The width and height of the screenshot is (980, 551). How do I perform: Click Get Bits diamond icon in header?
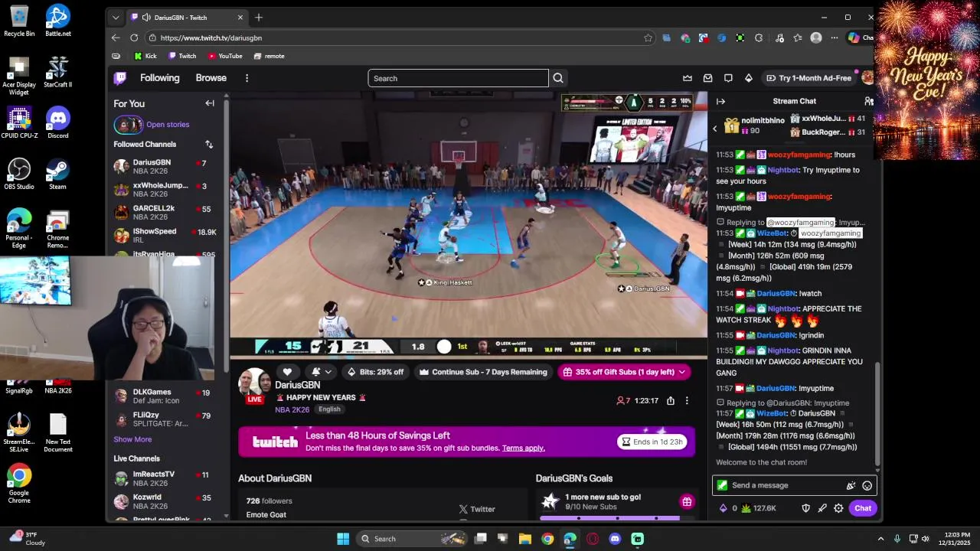tap(749, 78)
